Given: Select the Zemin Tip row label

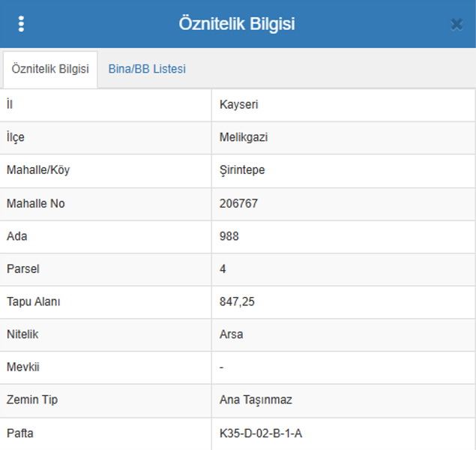Looking at the screenshot, I should pyautogui.click(x=32, y=400).
